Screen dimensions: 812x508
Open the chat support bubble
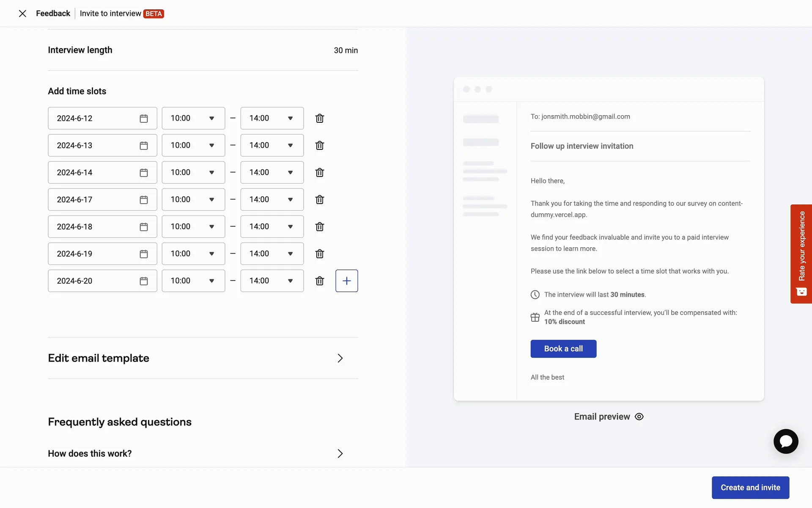(785, 442)
